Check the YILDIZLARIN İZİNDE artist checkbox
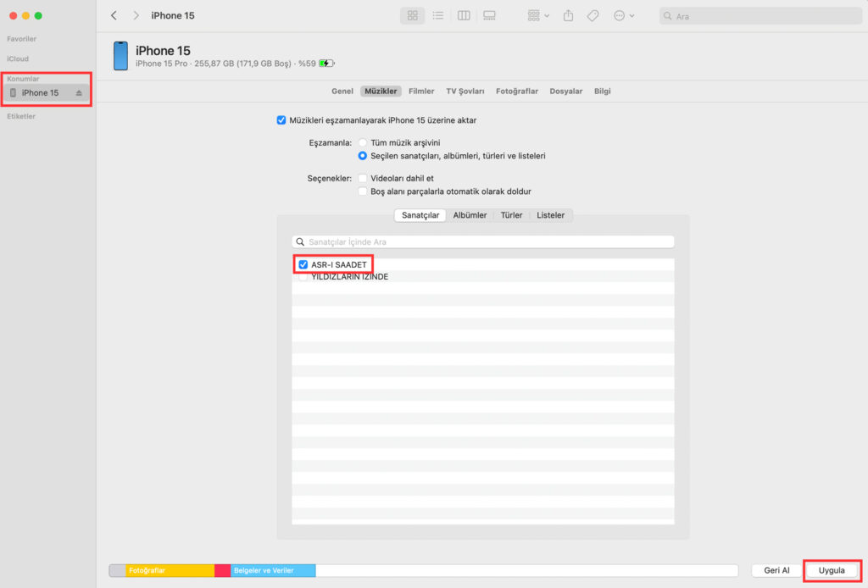Screen dimensions: 868x588 [x=303, y=277]
